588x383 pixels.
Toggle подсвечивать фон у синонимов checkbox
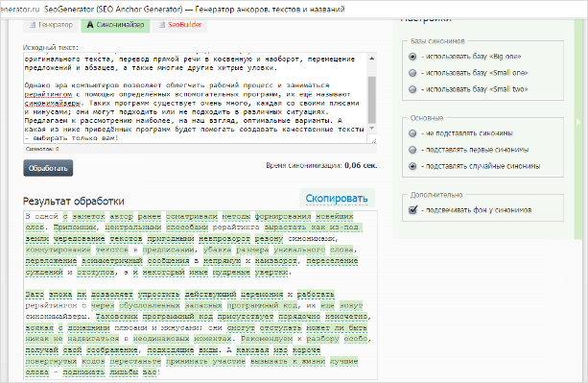(412, 209)
